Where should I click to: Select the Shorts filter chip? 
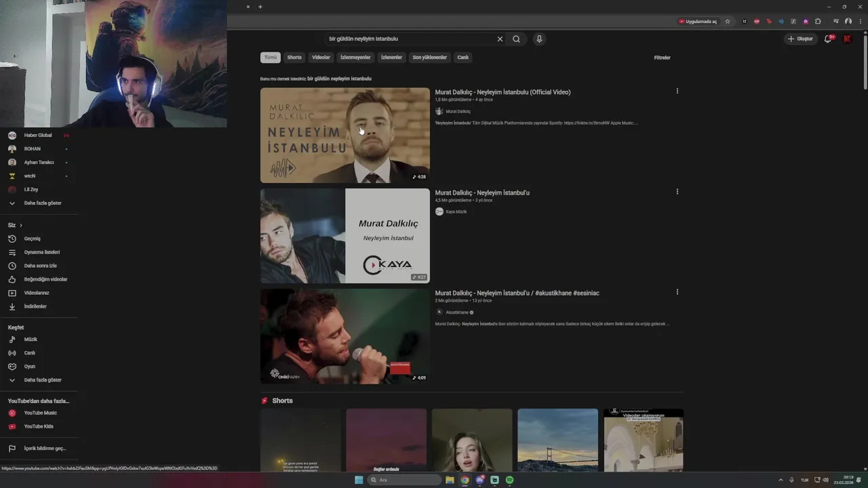tap(294, 58)
